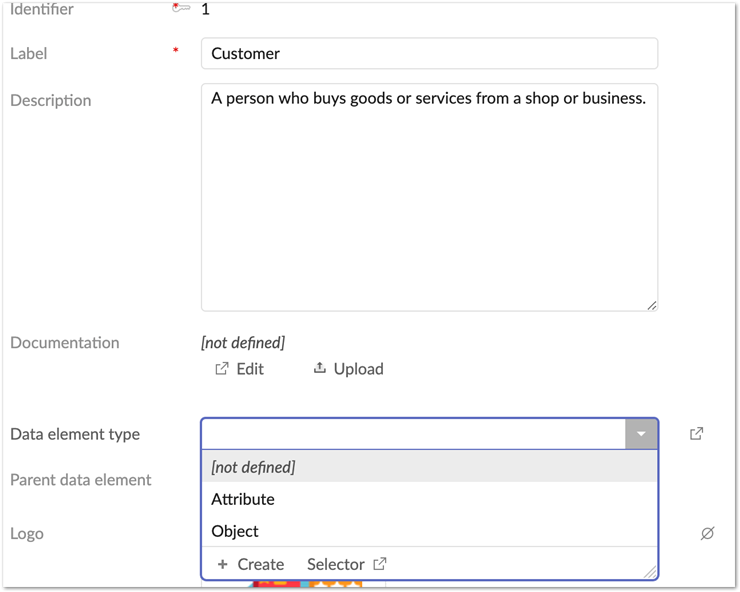
Task: Click the clear Logo icon
Action: [707, 533]
